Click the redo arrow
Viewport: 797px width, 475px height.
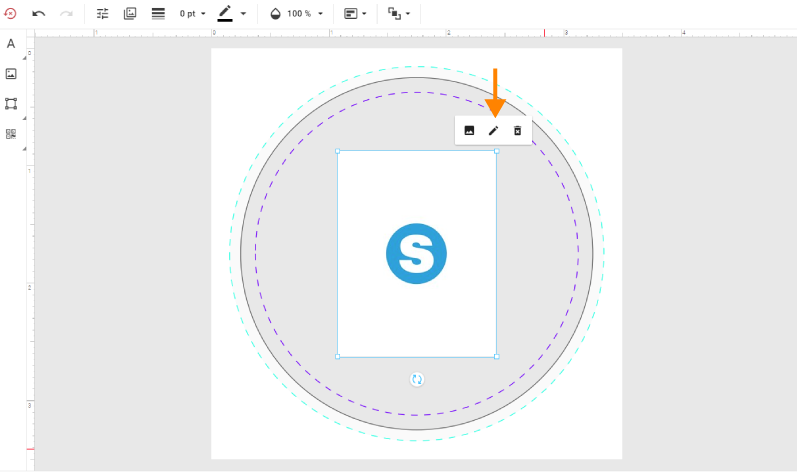click(x=67, y=14)
